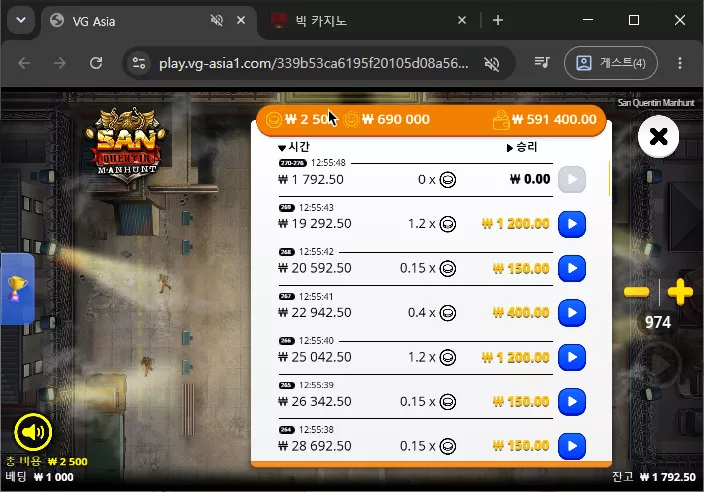
Task: Sort history by 승리 column
Action: point(522,147)
